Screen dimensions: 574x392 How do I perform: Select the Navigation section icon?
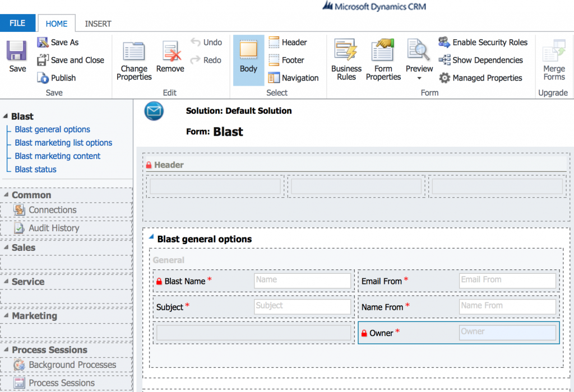click(x=274, y=78)
